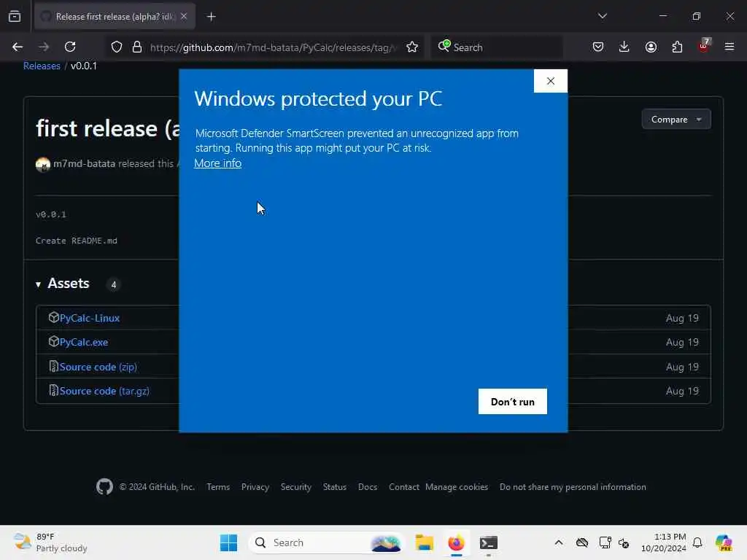Click the Firefox taskbar icon
This screenshot has height=560, width=747.
coord(456,542)
